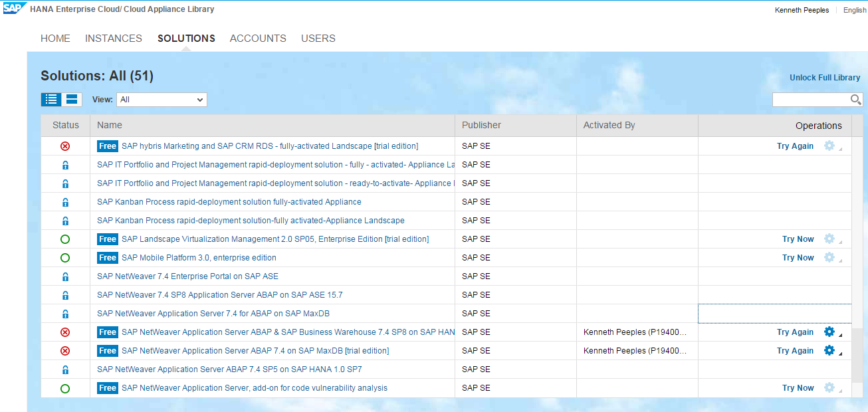Click Try Now for Landscape Virtualization Management
This screenshot has height=412, width=868.
798,239
